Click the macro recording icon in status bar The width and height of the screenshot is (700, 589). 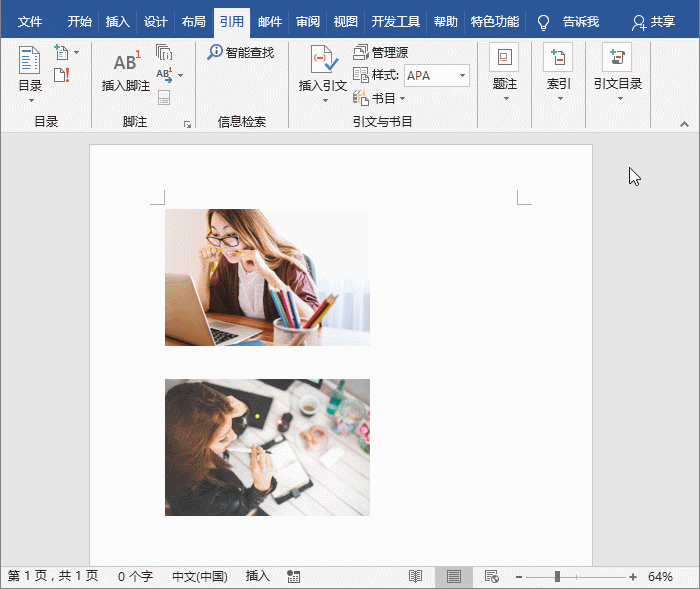tap(293, 576)
